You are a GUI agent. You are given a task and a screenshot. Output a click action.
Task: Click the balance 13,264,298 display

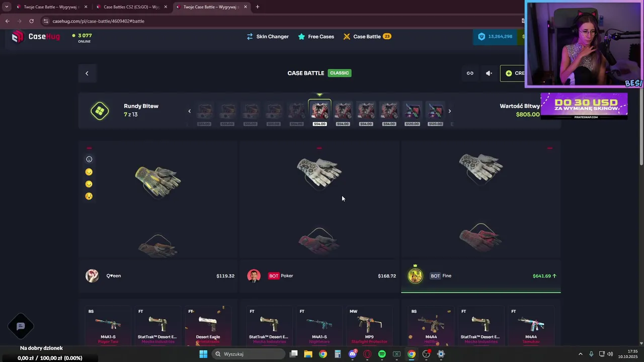point(496,37)
